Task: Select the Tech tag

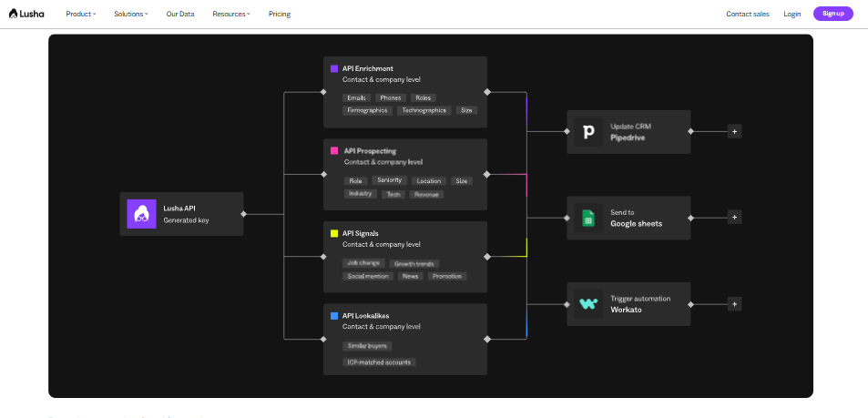Action: pos(393,194)
